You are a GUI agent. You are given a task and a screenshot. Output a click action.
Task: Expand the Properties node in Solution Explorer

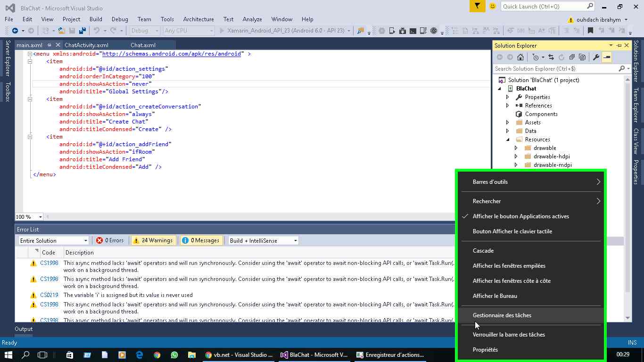click(508, 97)
